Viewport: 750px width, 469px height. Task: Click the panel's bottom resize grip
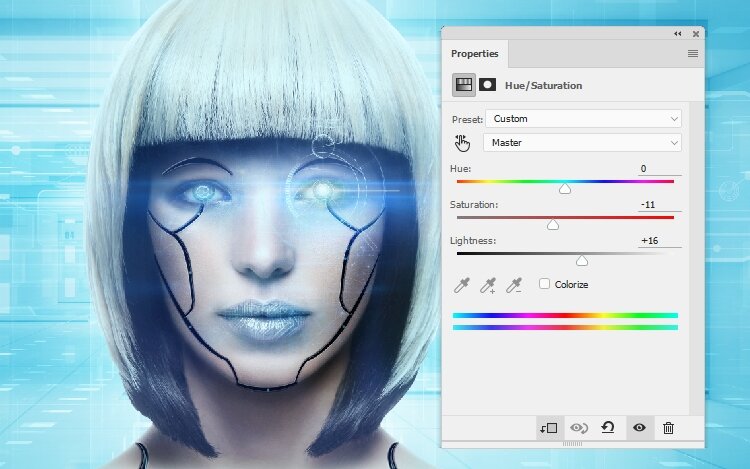click(573, 444)
